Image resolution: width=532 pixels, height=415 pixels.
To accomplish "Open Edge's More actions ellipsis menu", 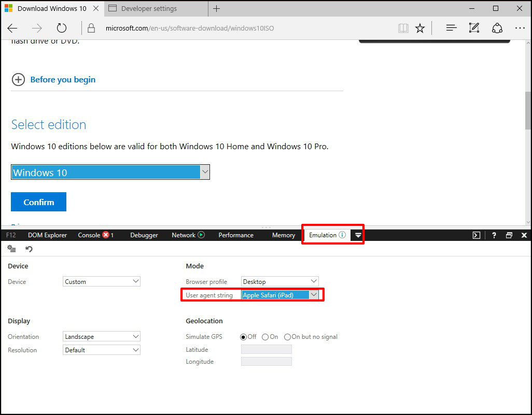I will tap(520, 28).
